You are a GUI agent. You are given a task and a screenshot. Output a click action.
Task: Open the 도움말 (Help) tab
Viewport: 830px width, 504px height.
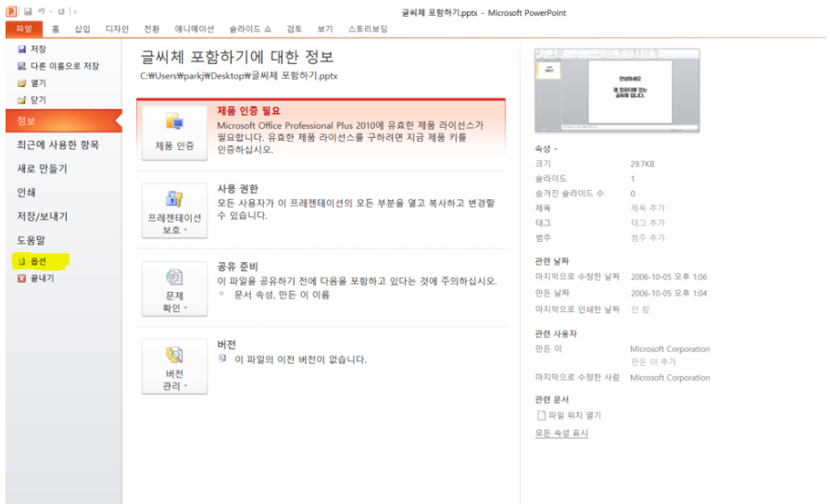(x=31, y=240)
